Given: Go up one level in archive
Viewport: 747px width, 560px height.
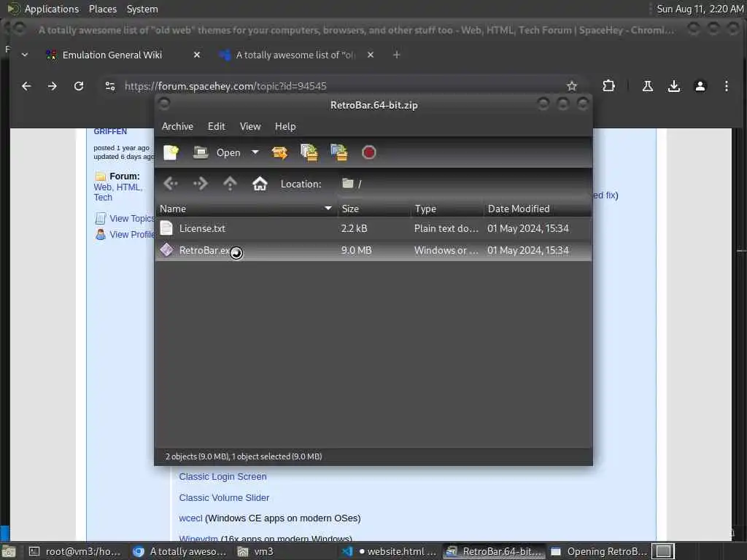Looking at the screenshot, I should 230,183.
